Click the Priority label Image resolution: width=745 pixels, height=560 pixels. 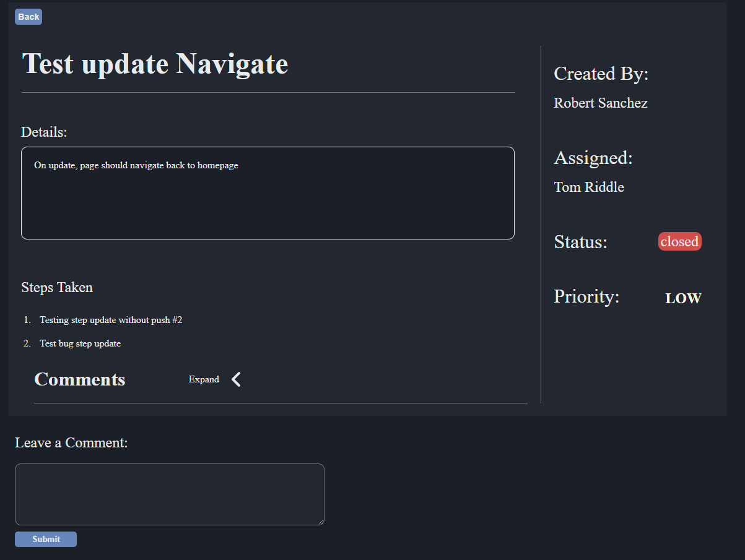pyautogui.click(x=586, y=297)
